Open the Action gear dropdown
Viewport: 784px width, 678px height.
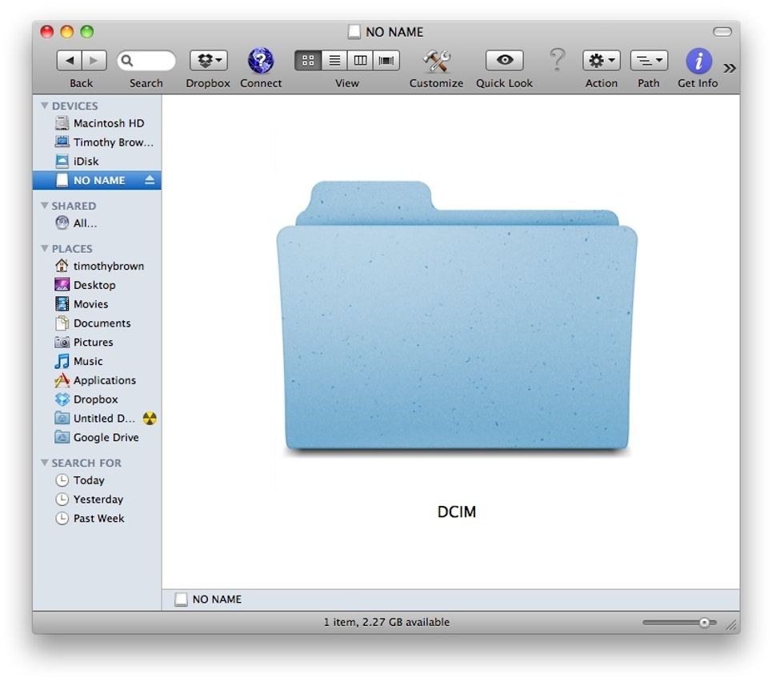pyautogui.click(x=601, y=60)
